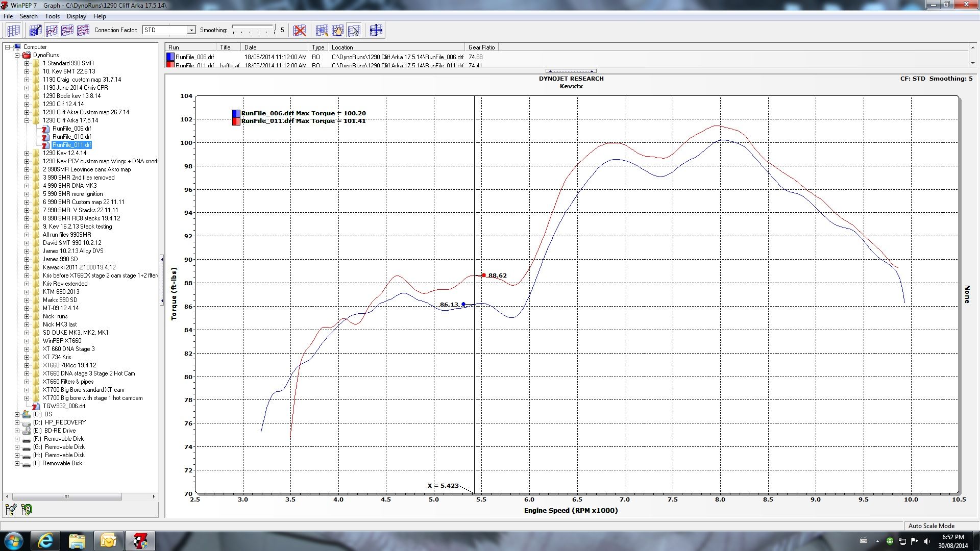Click the Run column header

191,47
